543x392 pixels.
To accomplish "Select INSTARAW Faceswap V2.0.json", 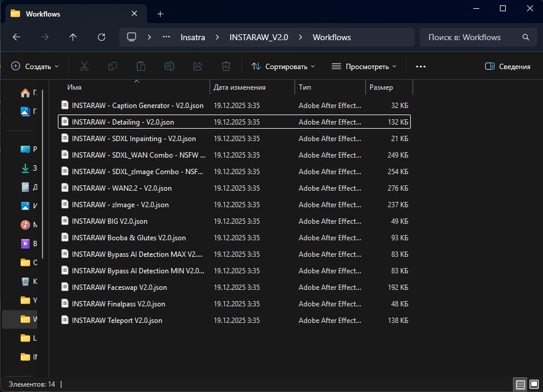I will point(234,287).
